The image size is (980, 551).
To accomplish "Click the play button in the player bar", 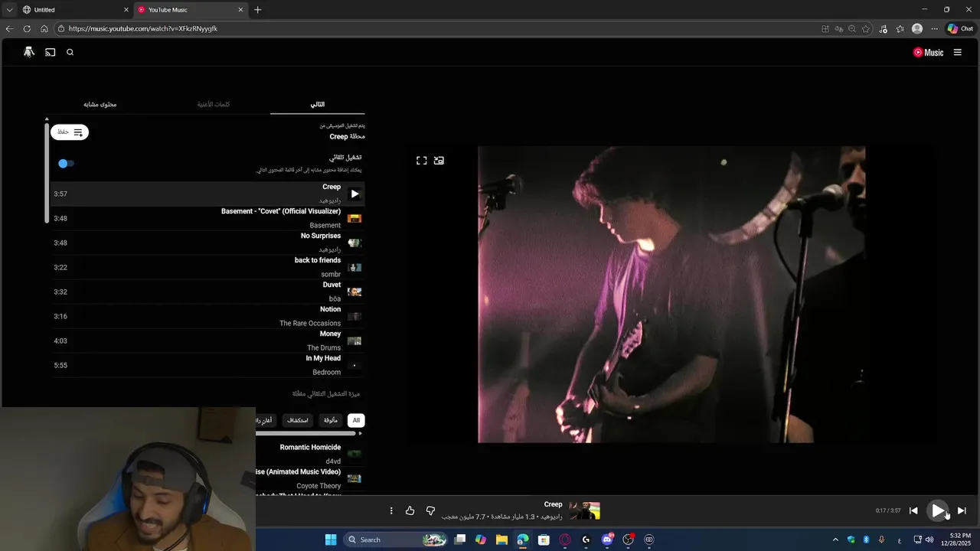I will click(x=938, y=510).
